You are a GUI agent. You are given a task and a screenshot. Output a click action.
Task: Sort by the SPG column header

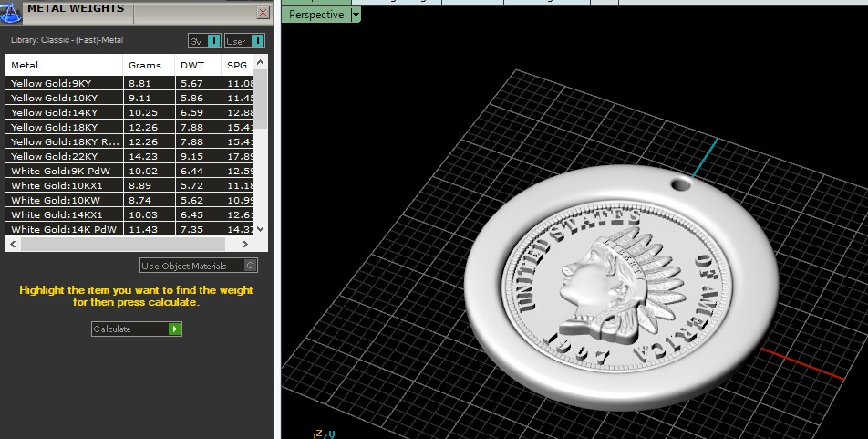click(237, 65)
